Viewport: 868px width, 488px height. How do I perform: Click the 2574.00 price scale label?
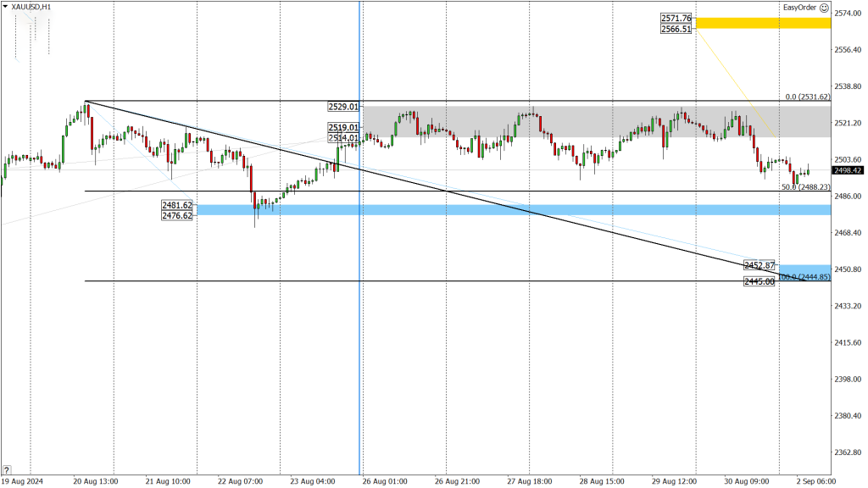[848, 13]
